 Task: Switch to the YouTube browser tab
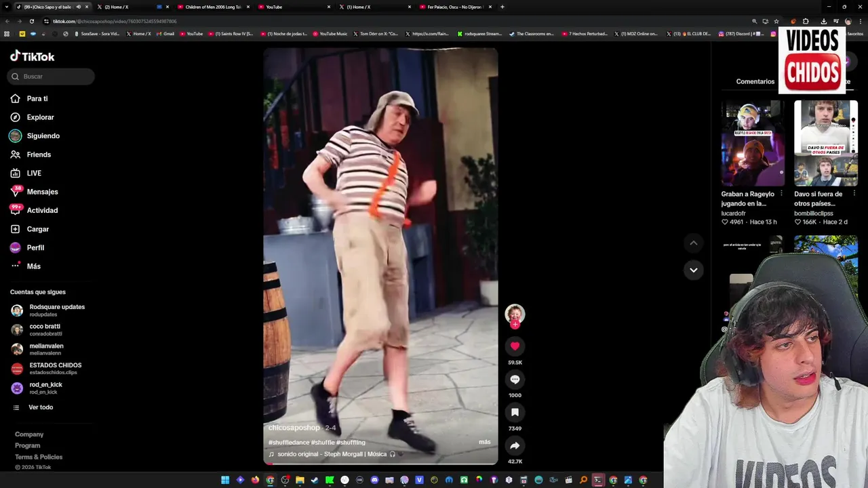click(x=294, y=7)
